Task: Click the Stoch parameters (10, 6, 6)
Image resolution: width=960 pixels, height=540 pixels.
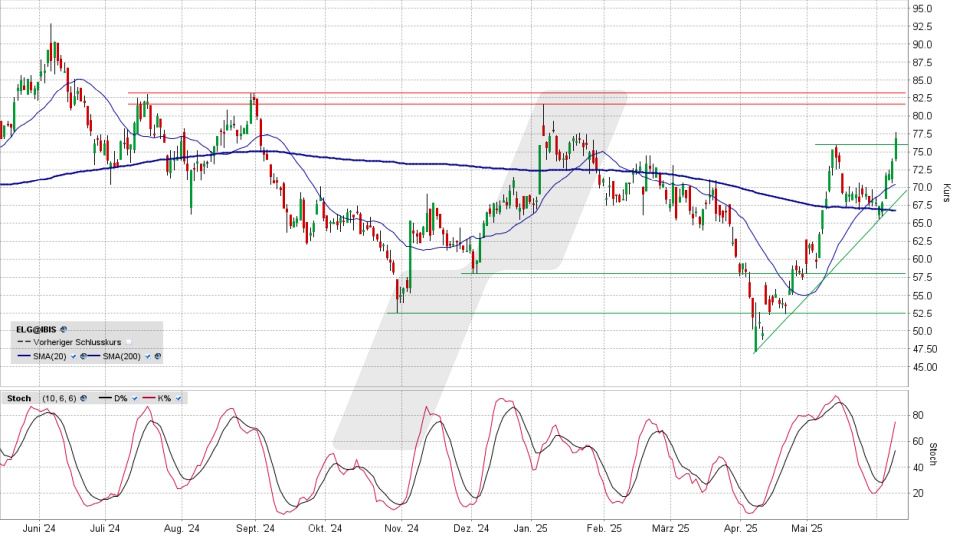Action: pyautogui.click(x=59, y=398)
